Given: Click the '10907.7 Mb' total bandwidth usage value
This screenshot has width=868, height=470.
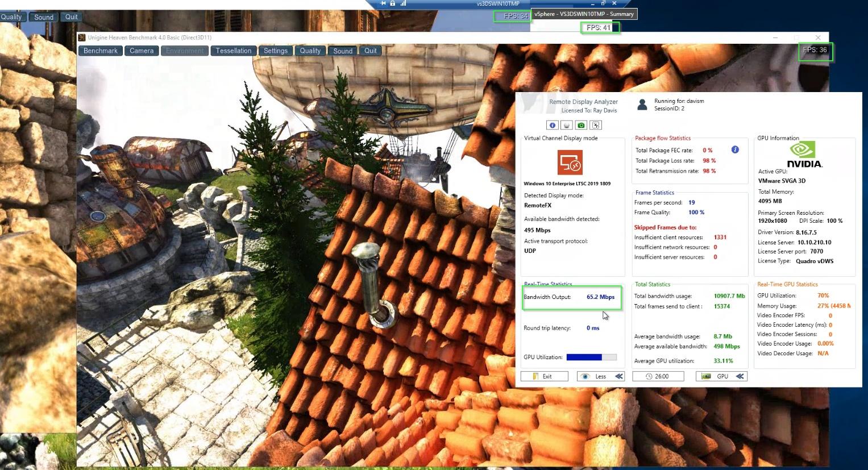Looking at the screenshot, I should coord(729,296).
